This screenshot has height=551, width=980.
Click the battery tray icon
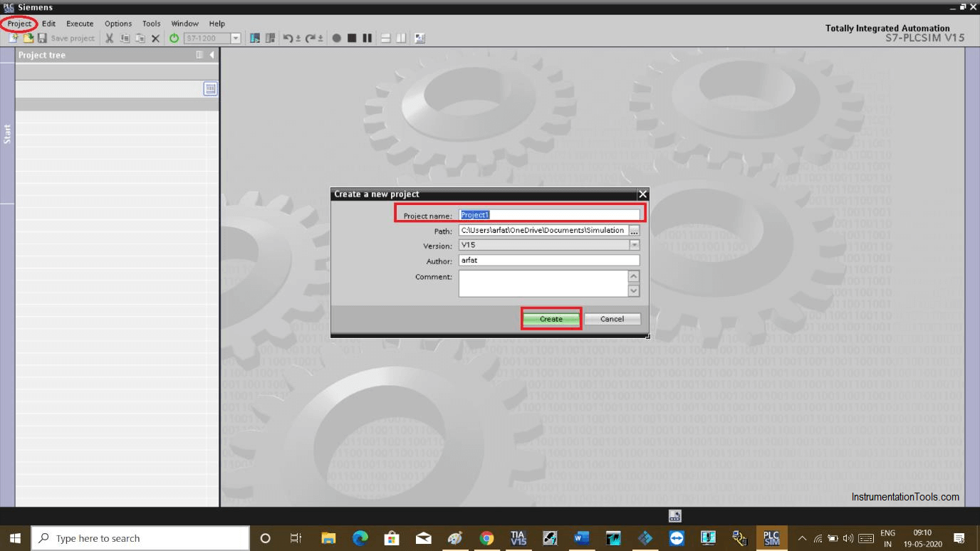pyautogui.click(x=833, y=539)
